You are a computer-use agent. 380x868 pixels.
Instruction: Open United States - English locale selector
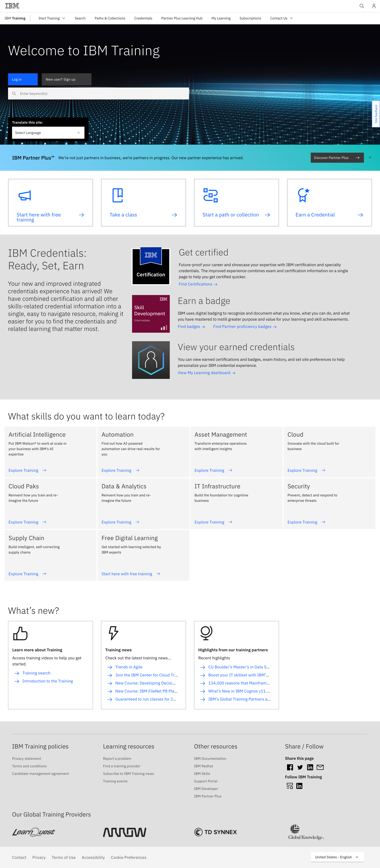(x=337, y=857)
